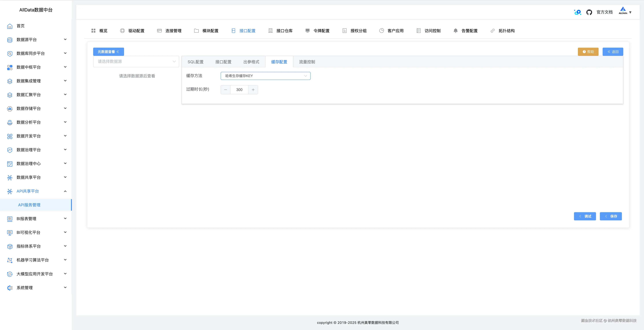Screen dimensions: 644x330
Task: Click the 系统管理 gear icon in sidebar
Action: tap(10, 288)
